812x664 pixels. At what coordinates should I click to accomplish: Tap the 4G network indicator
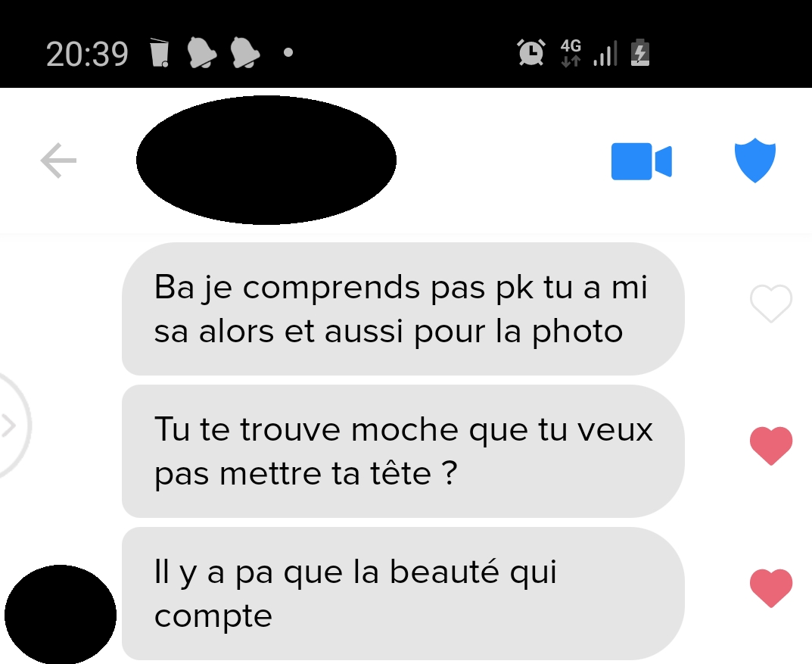point(571,53)
